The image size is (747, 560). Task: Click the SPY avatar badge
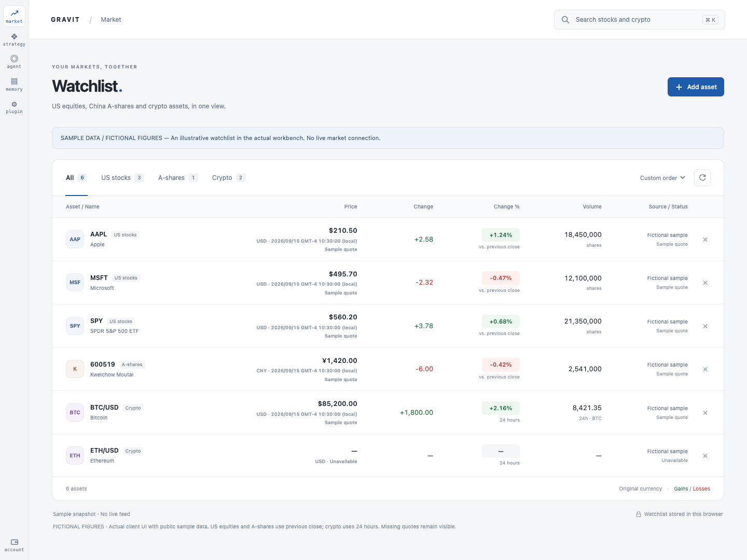(x=75, y=326)
